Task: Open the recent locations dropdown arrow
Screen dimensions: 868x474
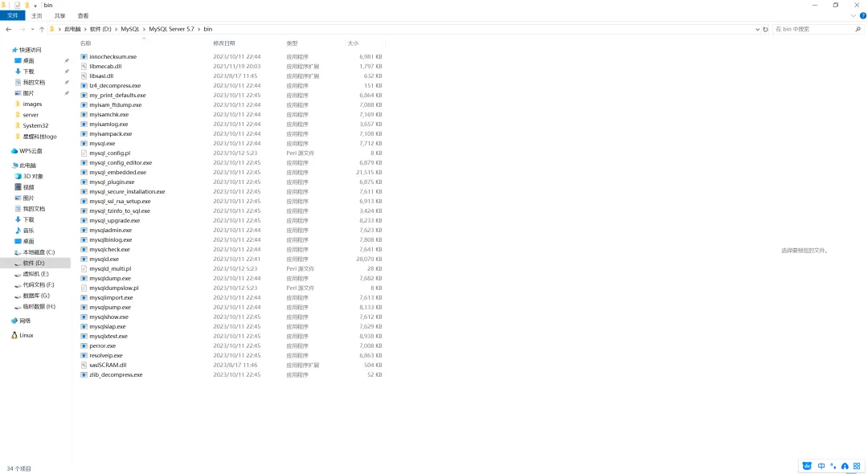Action: (32, 29)
